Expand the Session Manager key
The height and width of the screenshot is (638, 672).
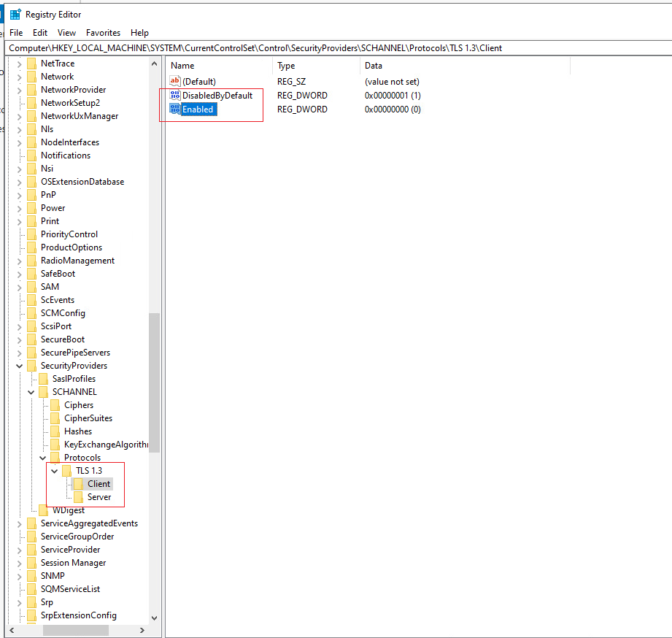pyautogui.click(x=19, y=563)
